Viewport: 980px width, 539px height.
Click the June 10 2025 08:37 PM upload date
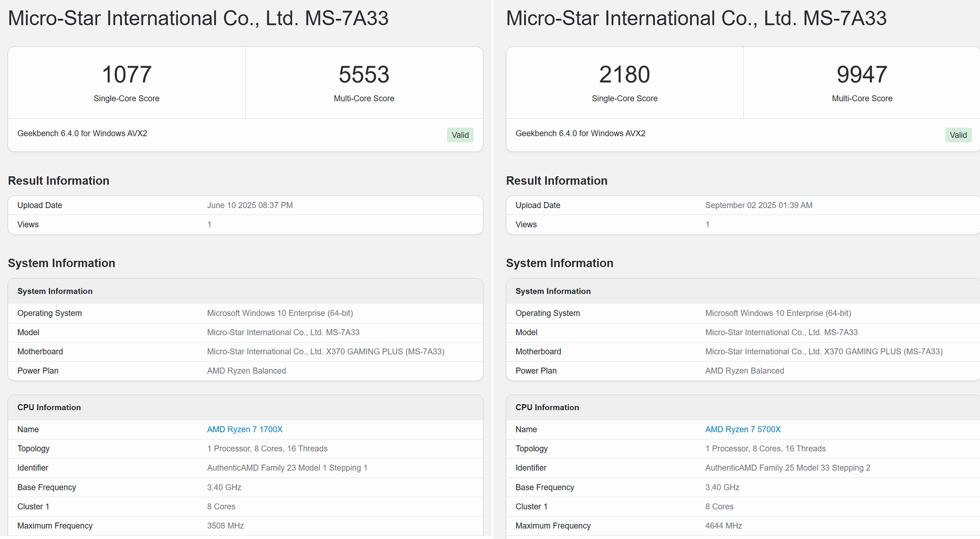click(250, 205)
